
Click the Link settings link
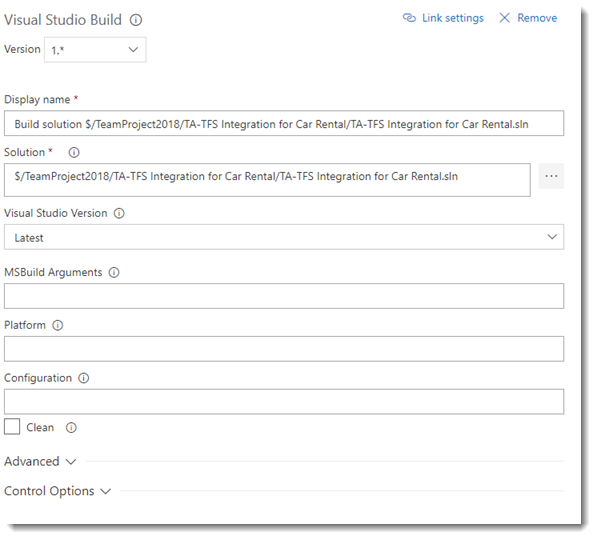(x=453, y=18)
